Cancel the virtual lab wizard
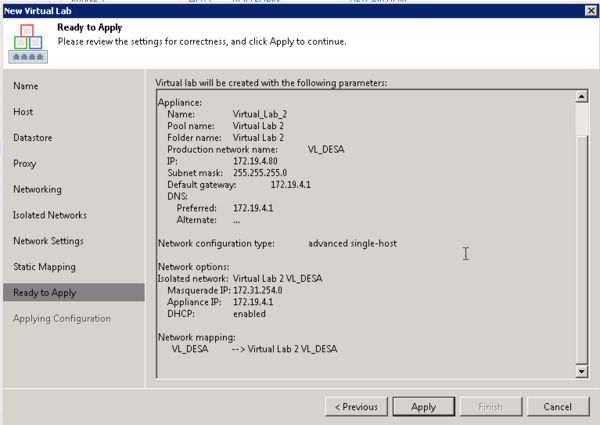 point(557,407)
